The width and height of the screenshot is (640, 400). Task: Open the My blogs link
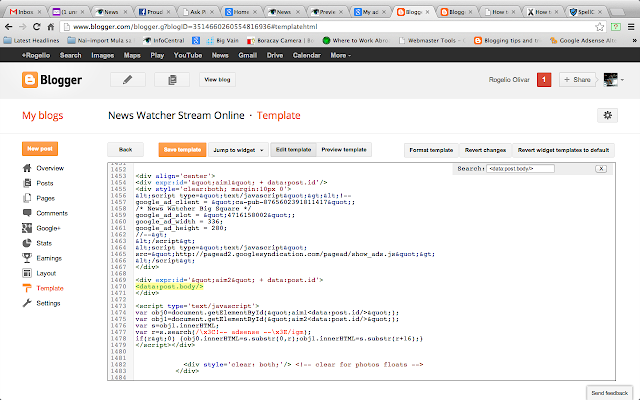pos(42,116)
